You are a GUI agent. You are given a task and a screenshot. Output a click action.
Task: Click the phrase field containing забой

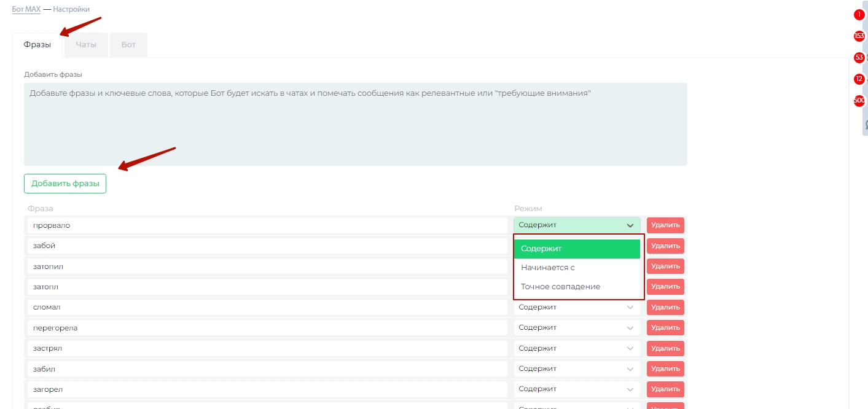[267, 246]
